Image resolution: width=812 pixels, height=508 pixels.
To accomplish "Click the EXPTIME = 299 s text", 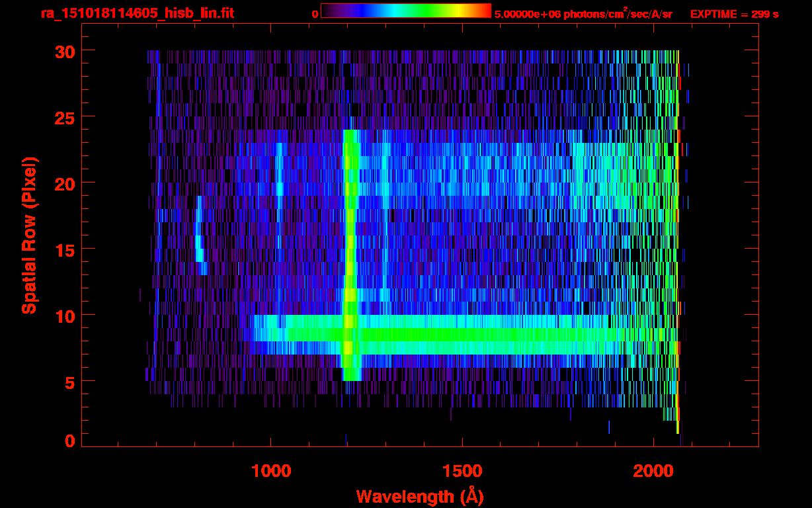I will coord(734,14).
